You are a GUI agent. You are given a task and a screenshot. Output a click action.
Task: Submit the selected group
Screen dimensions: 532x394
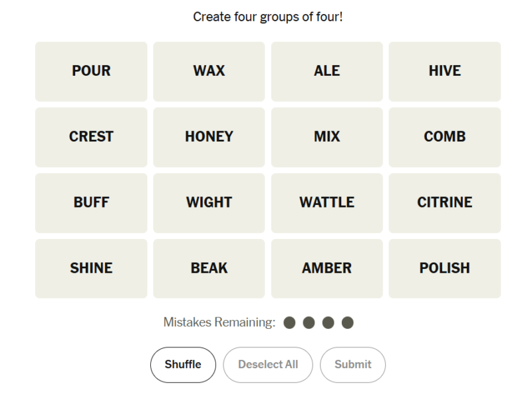(x=352, y=365)
